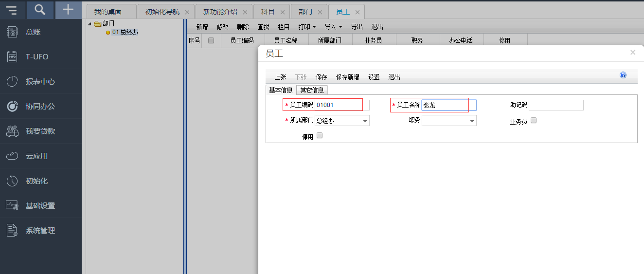Image resolution: width=644 pixels, height=274 pixels.
Task: Click the search magnifier icon
Action: (x=40, y=10)
